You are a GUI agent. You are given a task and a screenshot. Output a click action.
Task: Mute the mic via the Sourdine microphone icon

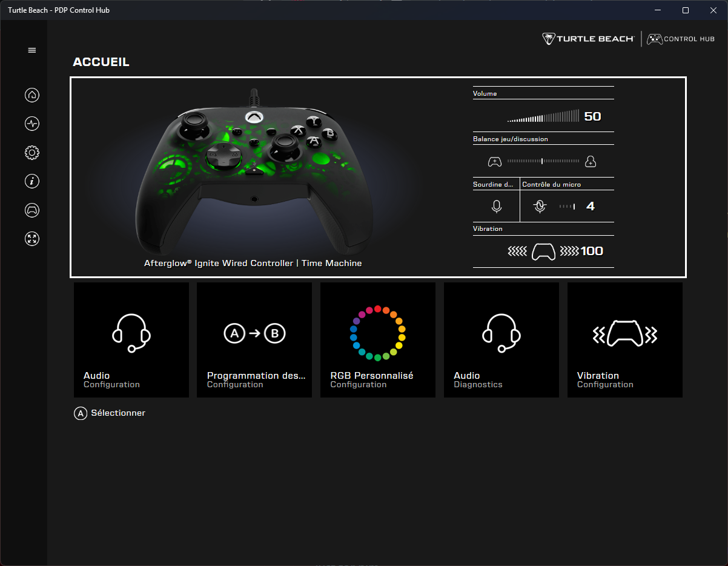pyautogui.click(x=495, y=206)
